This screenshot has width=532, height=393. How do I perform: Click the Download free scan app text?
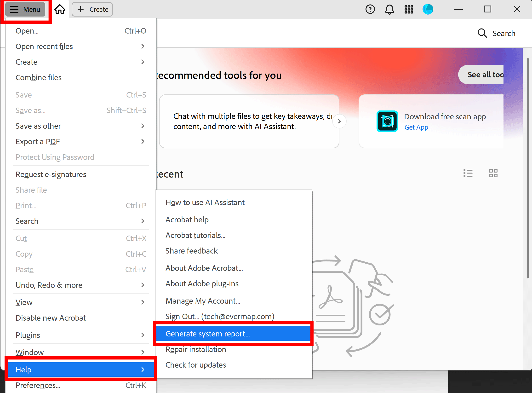point(445,117)
